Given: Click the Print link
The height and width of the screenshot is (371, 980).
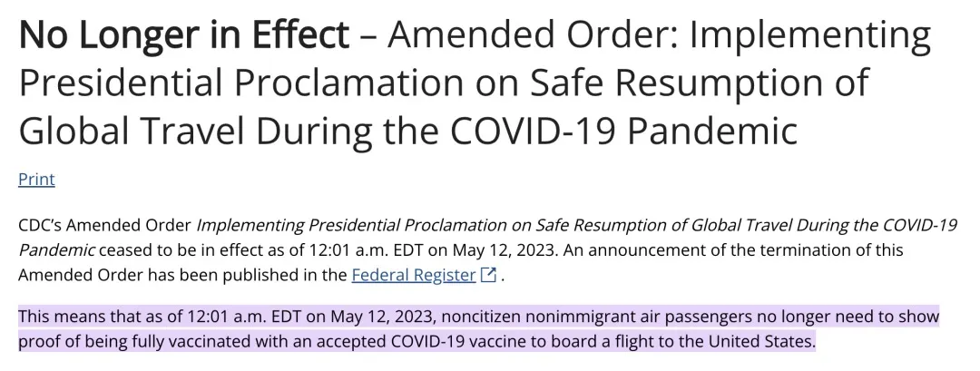Looking at the screenshot, I should 36,180.
